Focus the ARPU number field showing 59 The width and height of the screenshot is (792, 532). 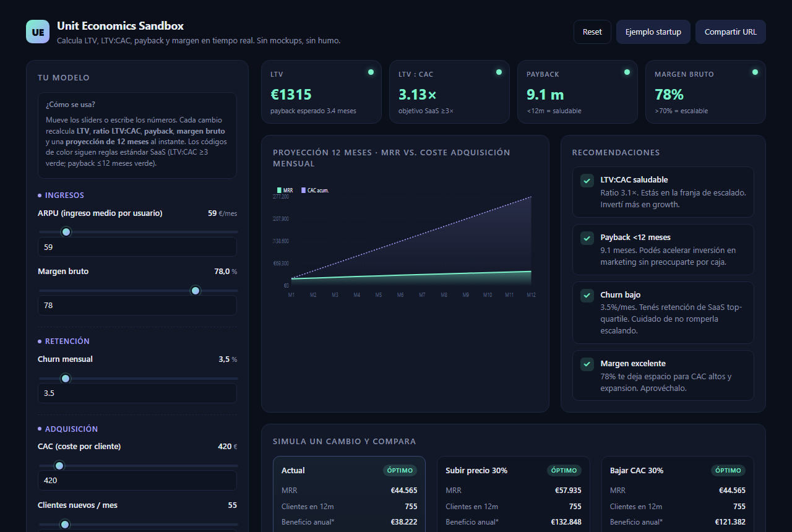click(137, 247)
